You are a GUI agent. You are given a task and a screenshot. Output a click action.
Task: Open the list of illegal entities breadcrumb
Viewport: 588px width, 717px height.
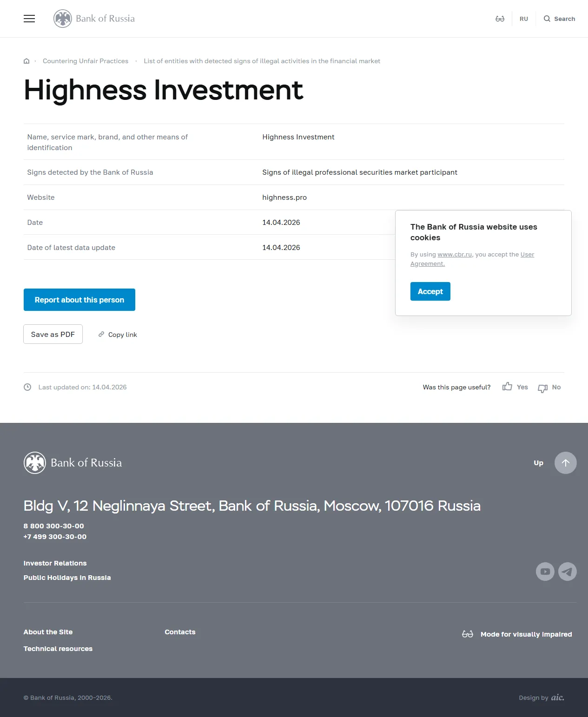point(262,61)
